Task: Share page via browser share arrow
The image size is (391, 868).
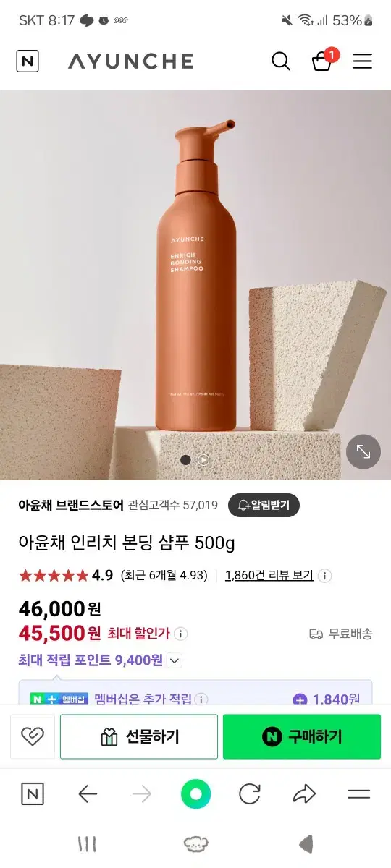Action: tap(304, 794)
